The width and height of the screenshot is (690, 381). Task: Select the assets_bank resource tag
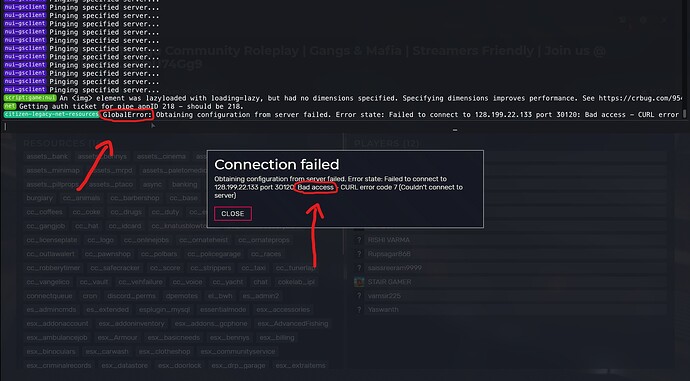pyautogui.click(x=47, y=156)
